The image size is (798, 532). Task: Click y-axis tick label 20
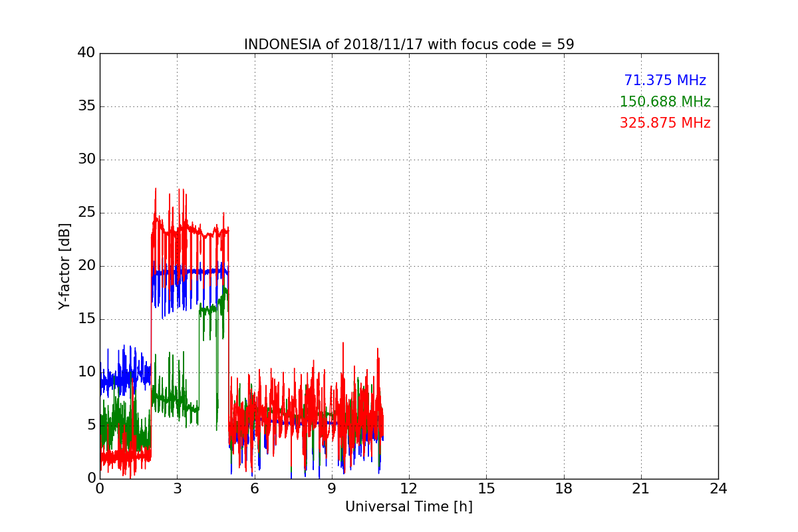pyautogui.click(x=86, y=266)
